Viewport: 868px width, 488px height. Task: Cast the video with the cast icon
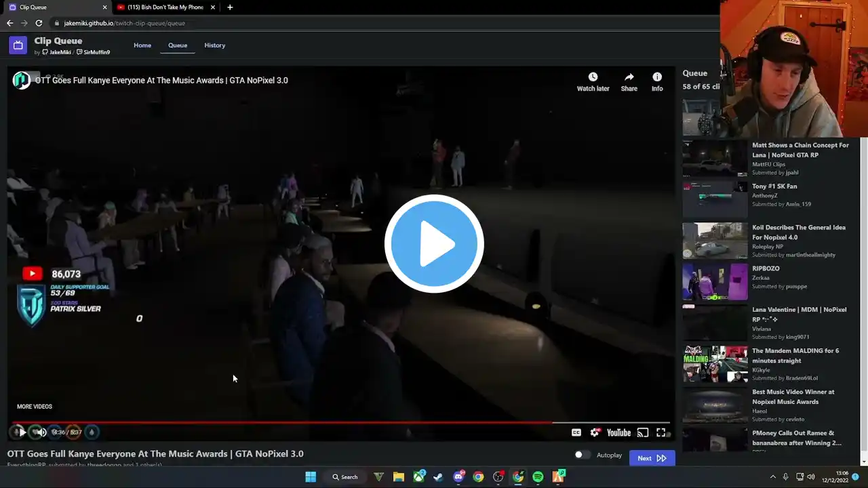(x=643, y=432)
